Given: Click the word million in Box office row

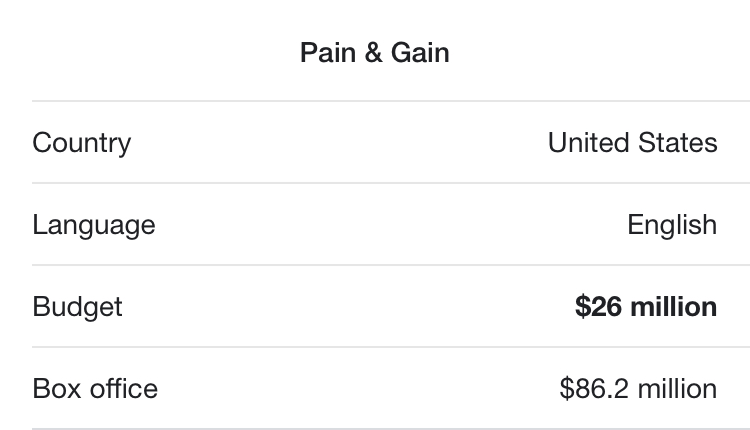Looking at the screenshot, I should pos(678,388).
